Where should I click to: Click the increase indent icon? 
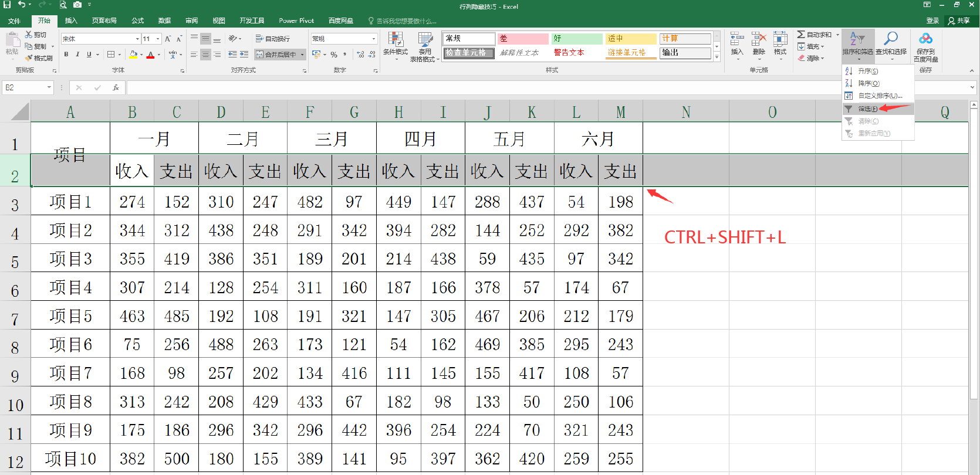(244, 55)
